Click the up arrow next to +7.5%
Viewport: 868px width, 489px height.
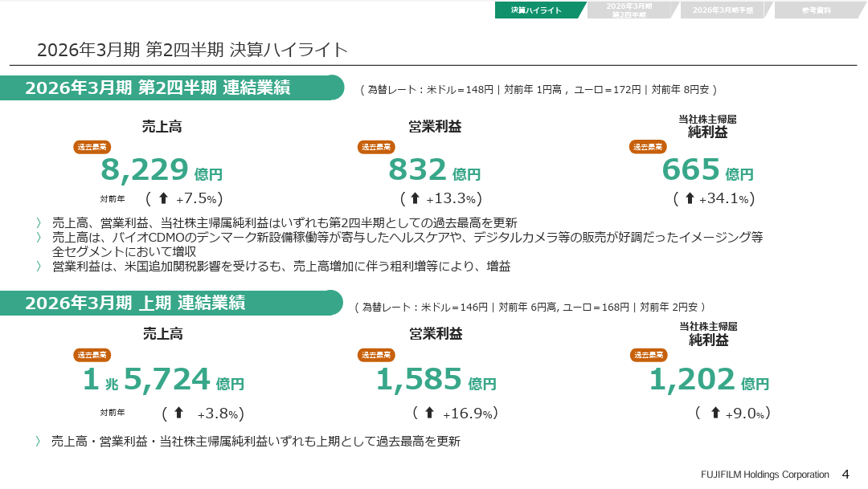point(163,198)
